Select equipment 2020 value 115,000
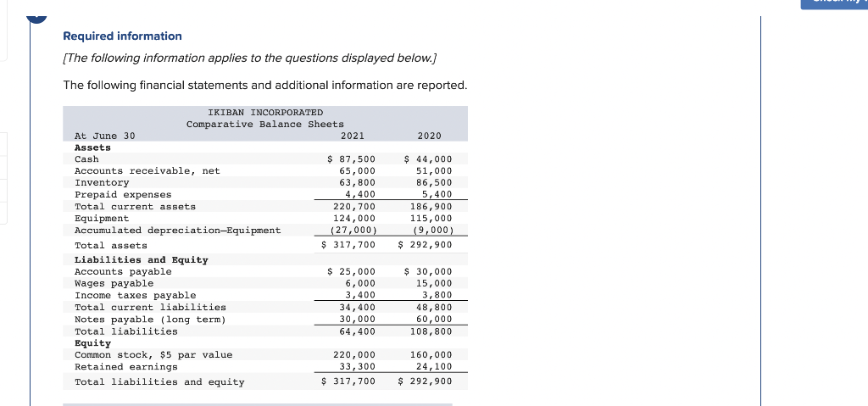Image resolution: width=868 pixels, height=406 pixels. click(x=431, y=219)
